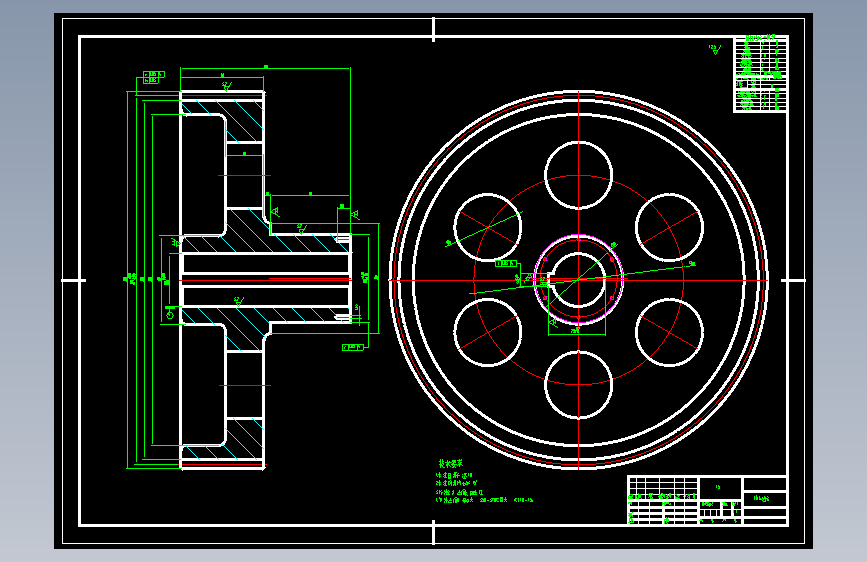
Task: Select lower hatched rim in section view
Action: coord(244,439)
